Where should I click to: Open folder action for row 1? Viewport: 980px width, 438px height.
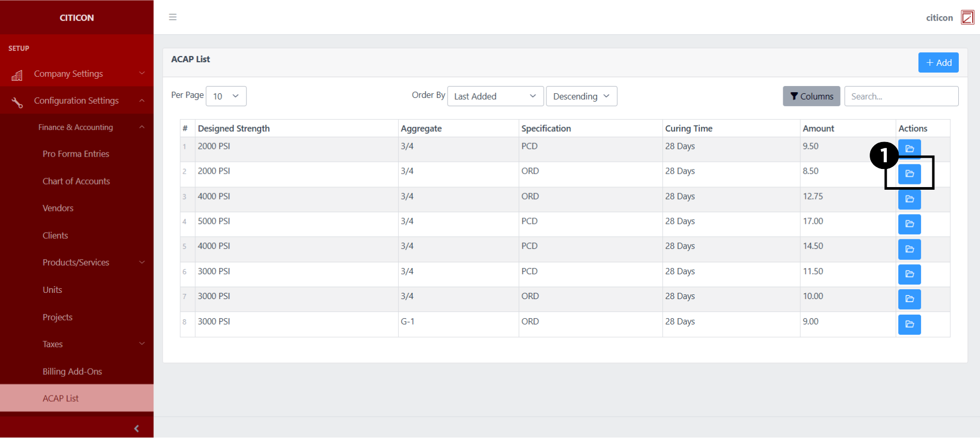click(909, 148)
